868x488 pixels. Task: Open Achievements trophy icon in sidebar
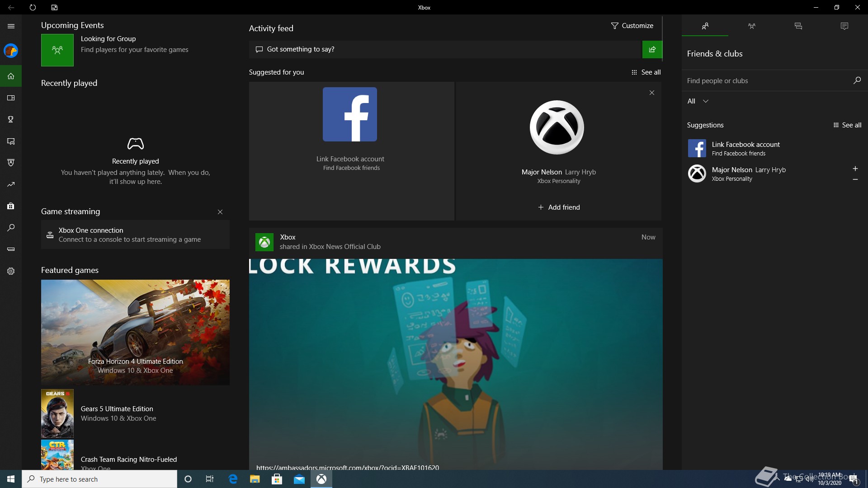pyautogui.click(x=11, y=119)
